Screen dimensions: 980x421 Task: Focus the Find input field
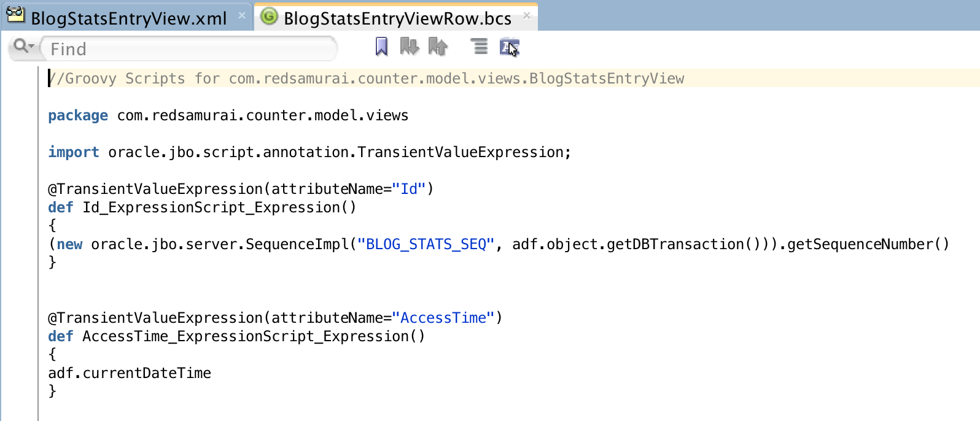tap(189, 48)
